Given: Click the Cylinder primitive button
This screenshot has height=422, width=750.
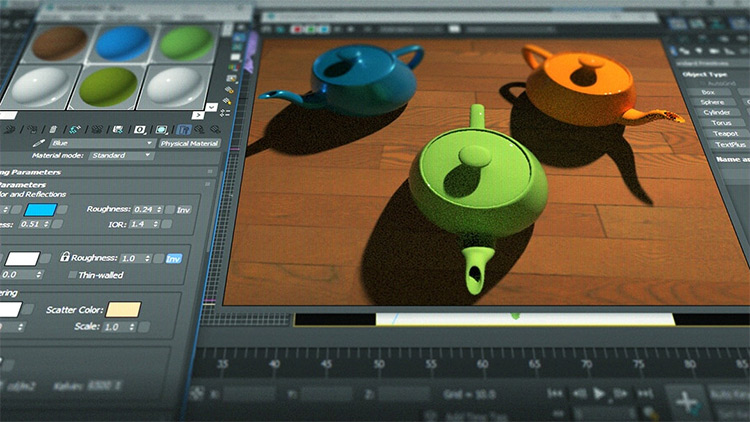Looking at the screenshot, I should point(716,112).
